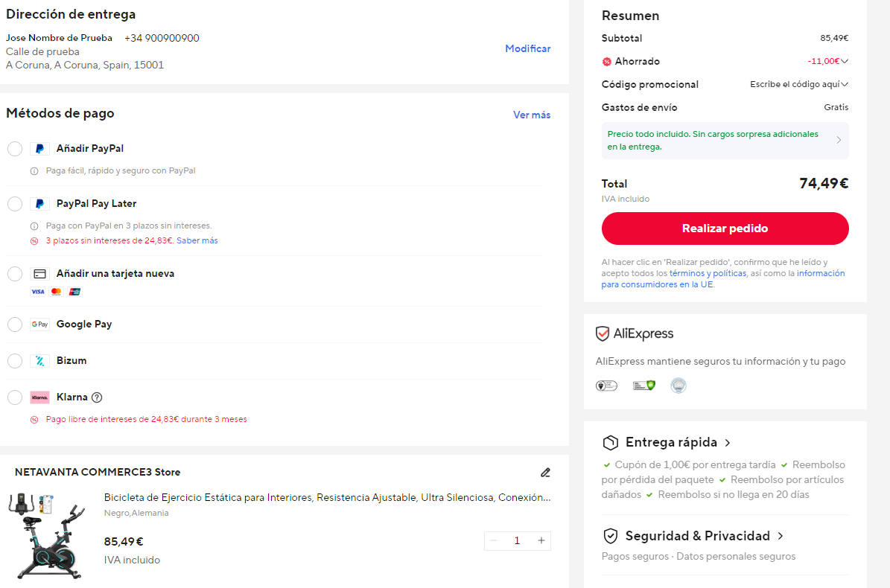Click NETAVANTA COMMERCE3 Store name

tap(98, 473)
